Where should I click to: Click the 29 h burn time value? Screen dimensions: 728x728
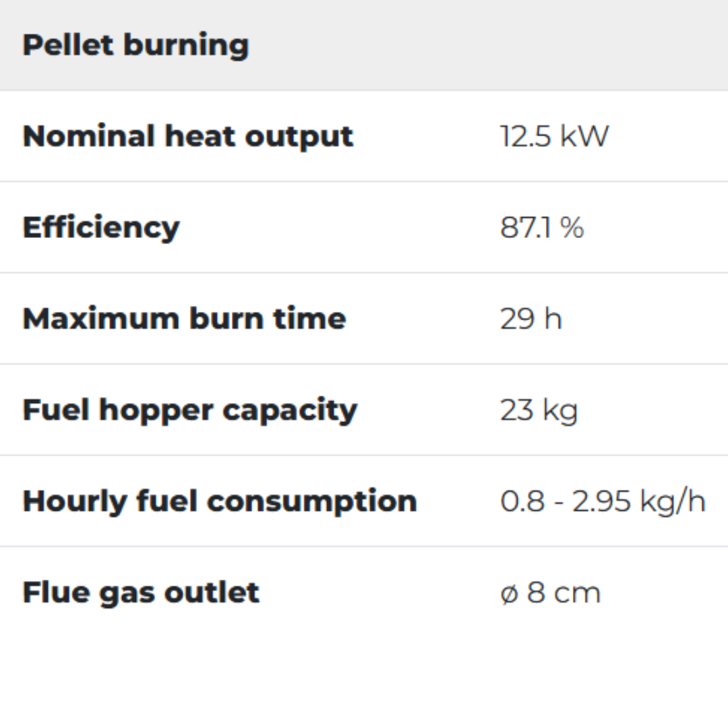point(530,319)
